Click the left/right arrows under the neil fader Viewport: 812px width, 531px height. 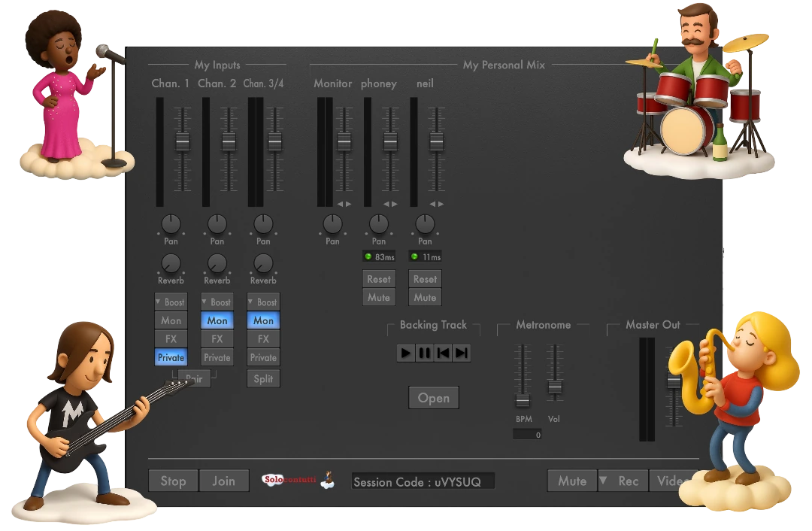(x=437, y=204)
